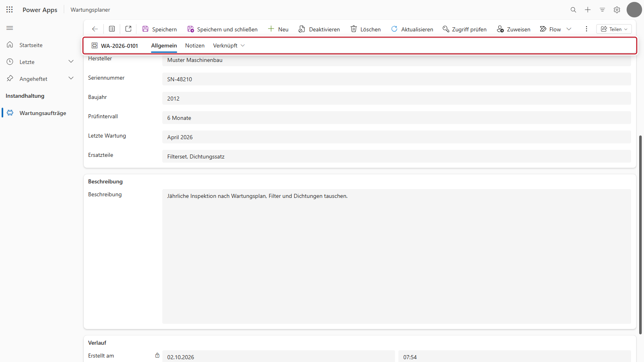Click the plus quick create icon
644x362 pixels.
(588, 10)
